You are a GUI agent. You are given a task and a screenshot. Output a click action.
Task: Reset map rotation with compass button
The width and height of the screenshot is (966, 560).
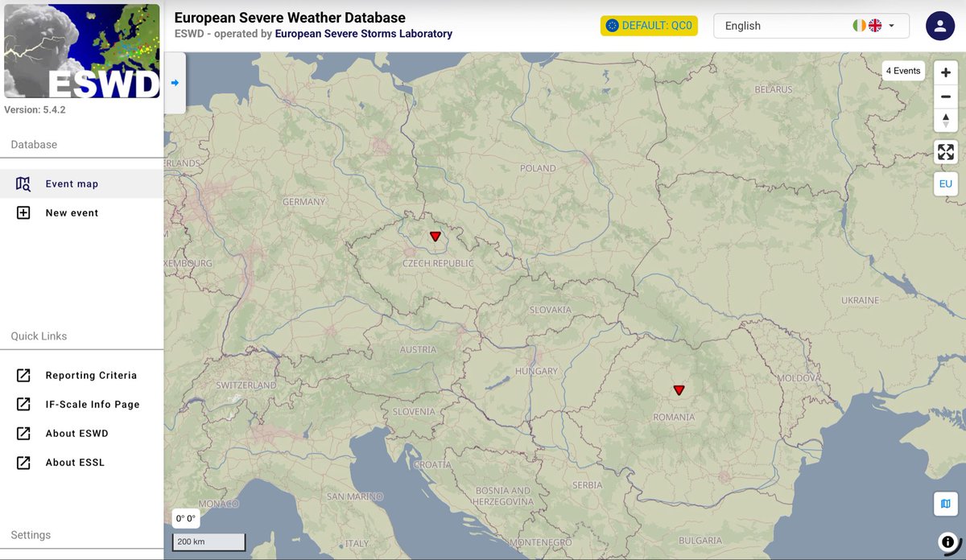coord(946,120)
